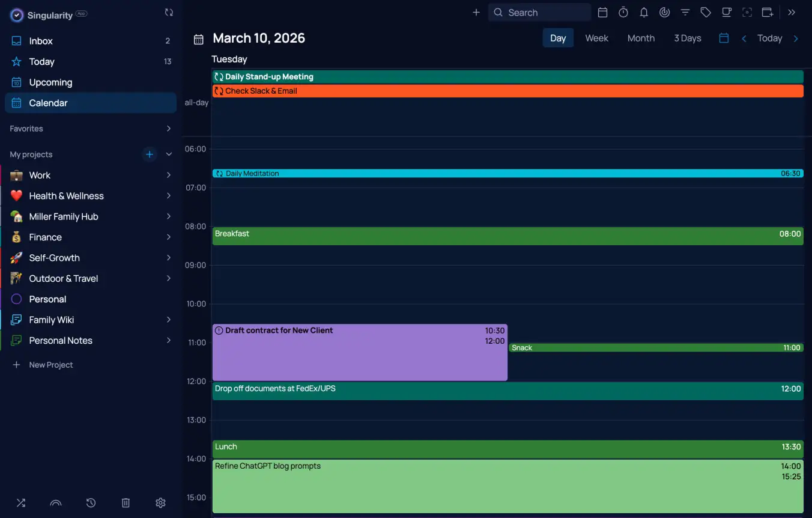Screen dimensions: 812x518
Task: Switch to the 3 Days view
Action: tap(688, 38)
